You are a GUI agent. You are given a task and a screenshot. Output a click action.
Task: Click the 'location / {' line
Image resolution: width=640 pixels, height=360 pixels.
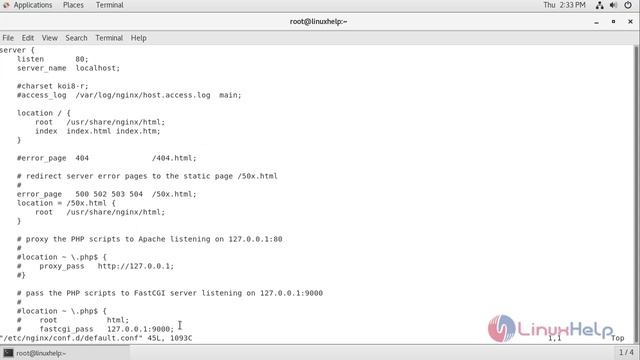44,113
